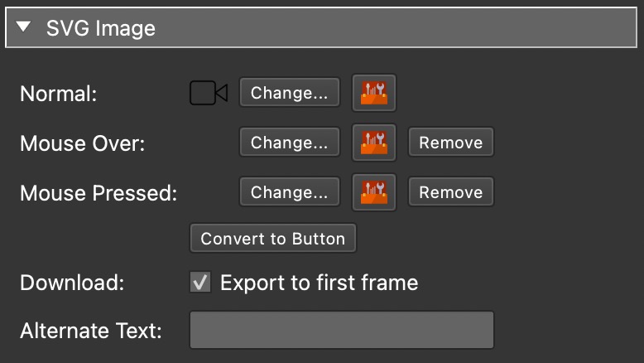Select the camera SVG preview thumbnail
Image resolution: width=644 pixels, height=363 pixels.
coord(209,93)
